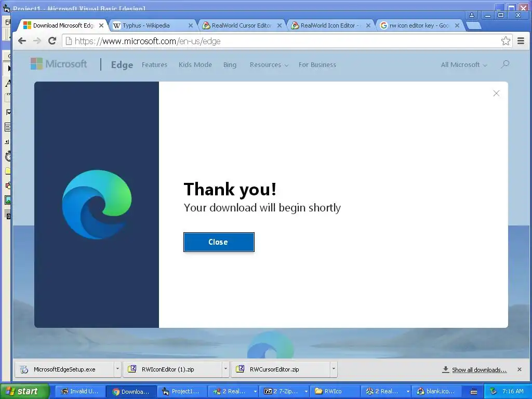This screenshot has width=532, height=399.
Task: Open the Edge link in site header
Action: coord(122,64)
